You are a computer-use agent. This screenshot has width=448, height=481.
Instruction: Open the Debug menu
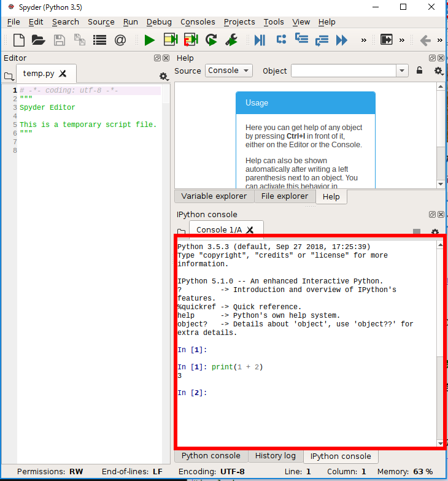(159, 22)
